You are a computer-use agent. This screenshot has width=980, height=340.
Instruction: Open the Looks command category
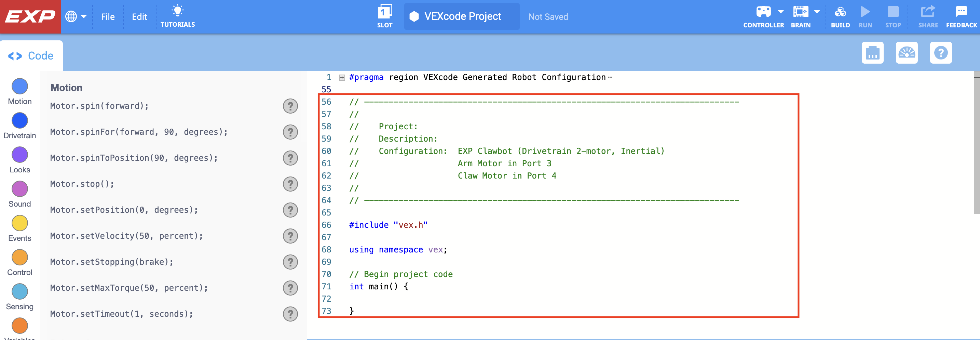20,155
